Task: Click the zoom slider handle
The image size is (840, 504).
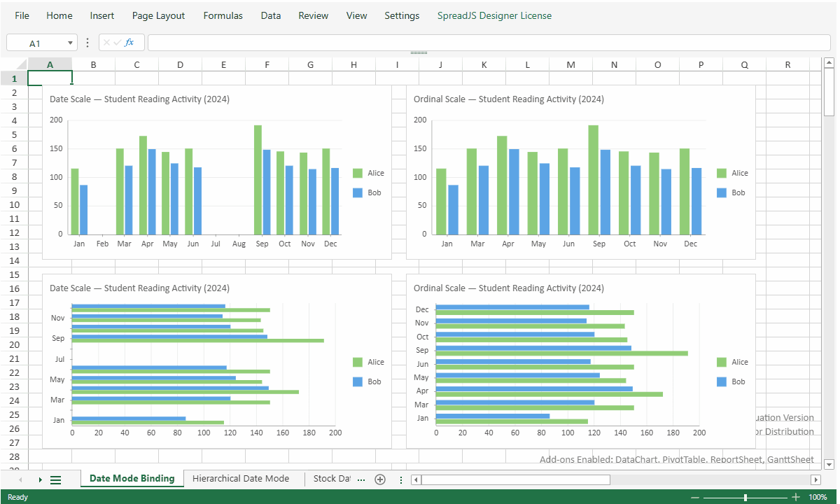Action: pos(745,497)
